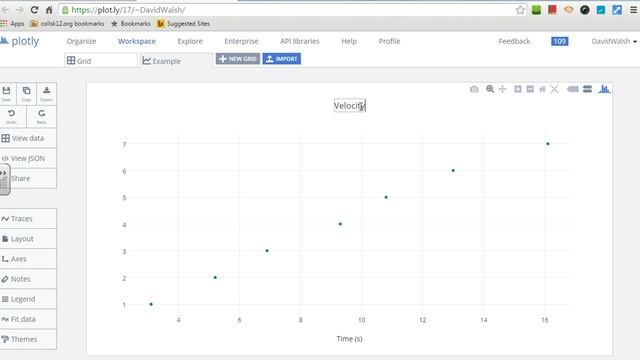This screenshot has height=360, width=640.
Task: Open the Layout panel
Action: (28, 239)
